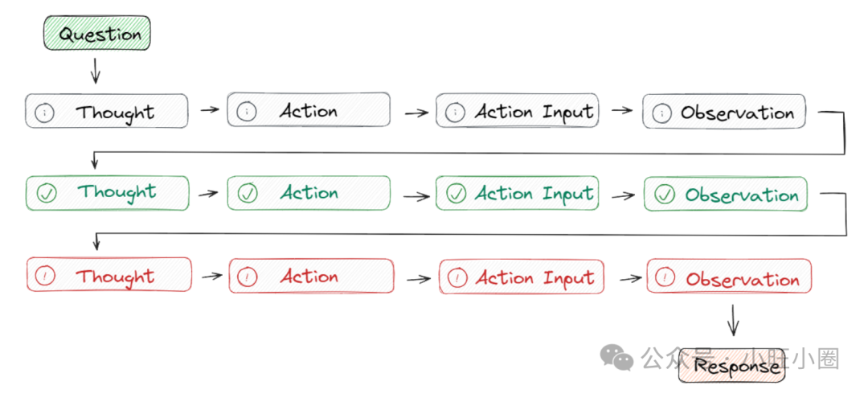Click the red exclamation icon beside Thought
The image size is (868, 394).
pyautogui.click(x=47, y=277)
